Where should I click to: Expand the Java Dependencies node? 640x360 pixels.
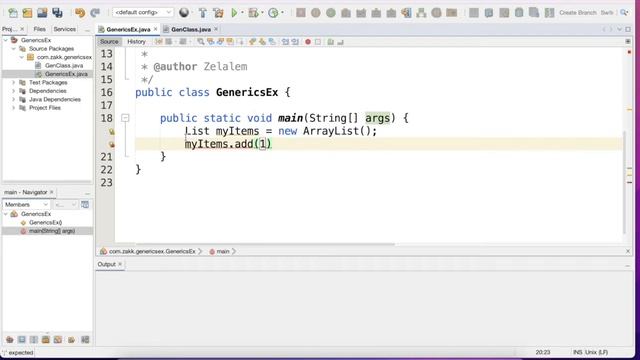(13, 100)
